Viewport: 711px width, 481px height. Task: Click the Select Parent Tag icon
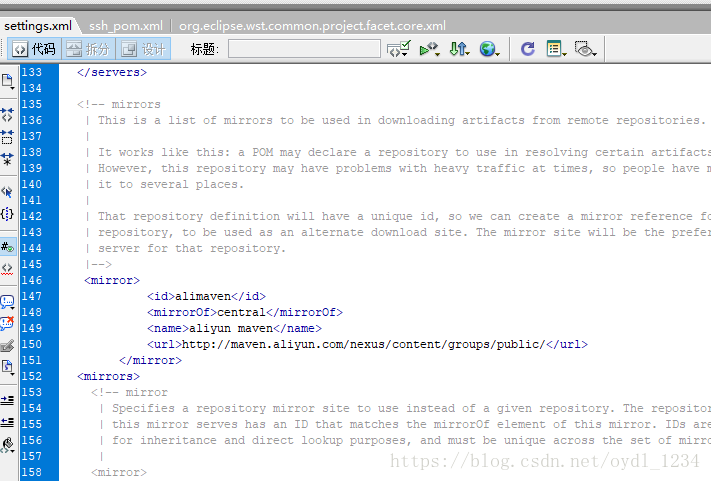7,192
